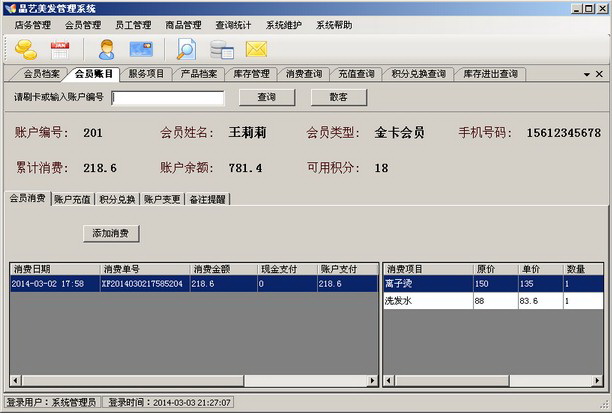This screenshot has height=414, width=612.
Task: Open the 店务管理 menu
Action: 33,25
